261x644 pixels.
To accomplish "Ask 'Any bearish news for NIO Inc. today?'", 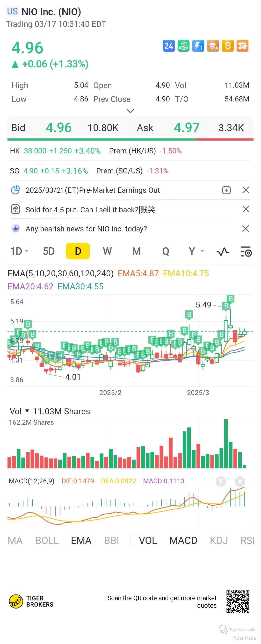I will [x=86, y=229].
